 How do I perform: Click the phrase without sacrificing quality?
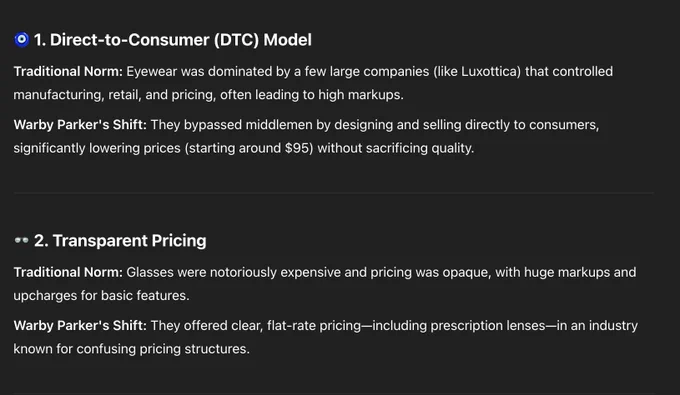(x=394, y=148)
